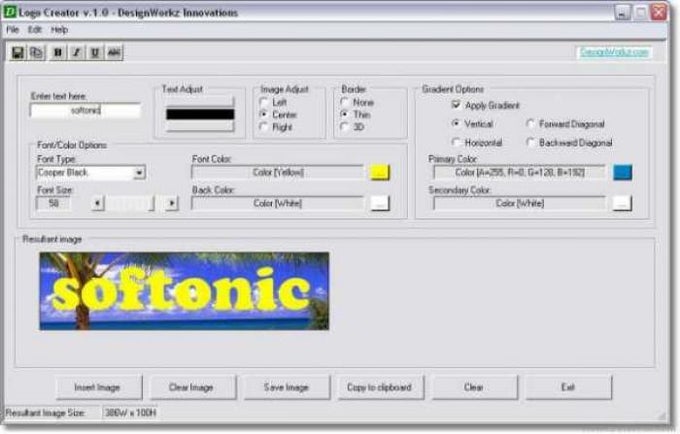Viewport: 680px width, 434px height.
Task: Toggle Strikethrough text formatting
Action: [x=114, y=52]
